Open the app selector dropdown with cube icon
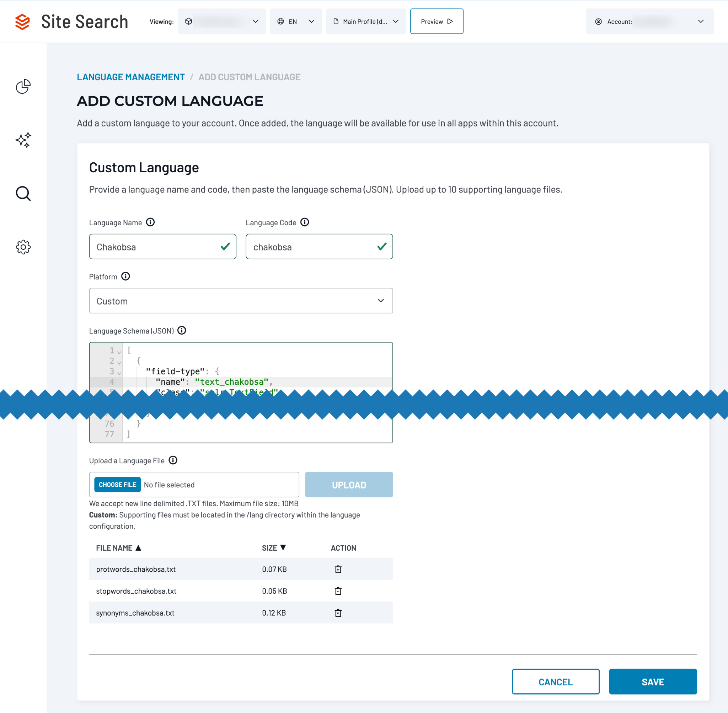This screenshot has height=713, width=728. coord(222,21)
